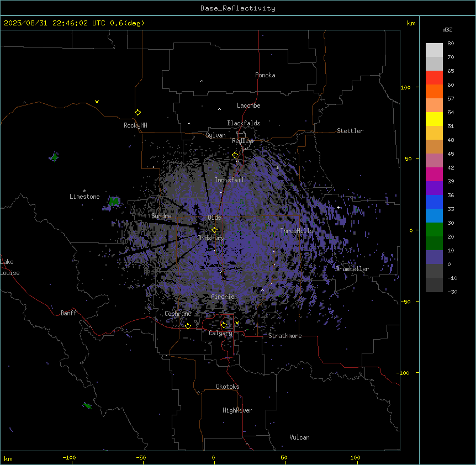Click the Ponoka city label
Viewport: 476px width, 465px height.
[265, 75]
